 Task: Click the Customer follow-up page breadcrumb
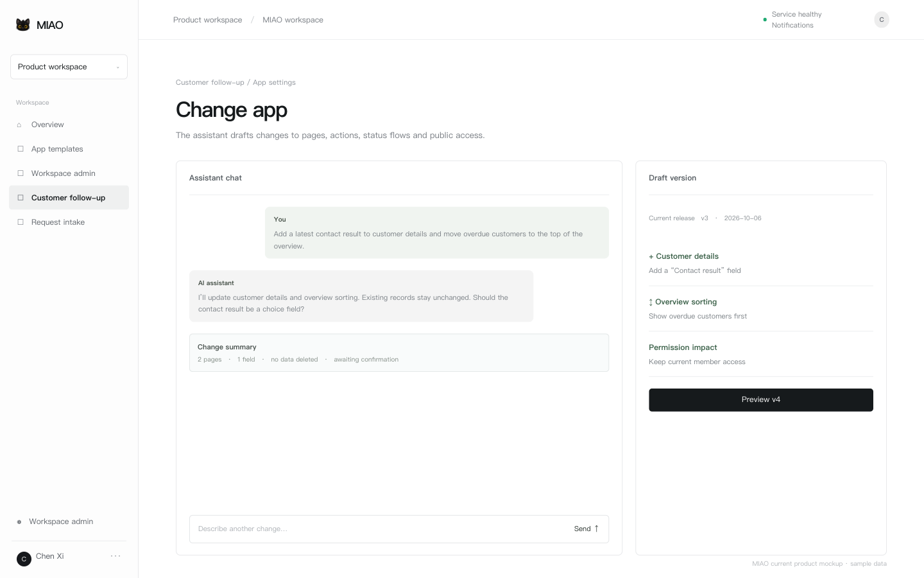pos(210,82)
